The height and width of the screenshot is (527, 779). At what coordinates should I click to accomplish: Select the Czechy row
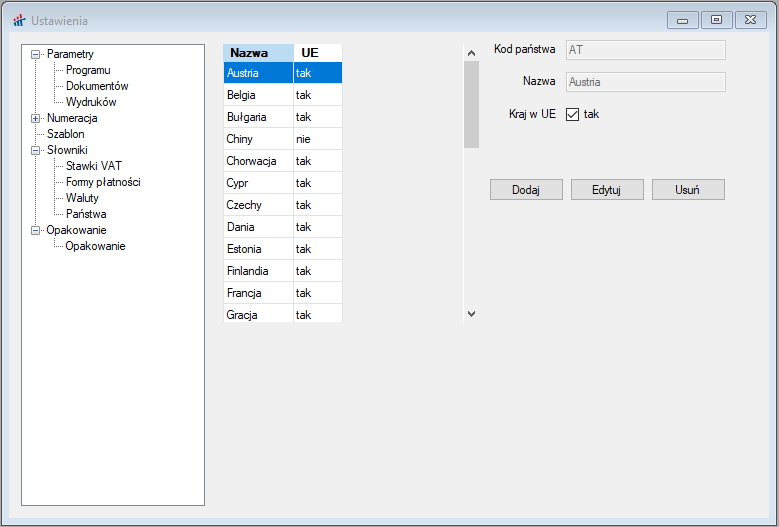pyautogui.click(x=283, y=205)
